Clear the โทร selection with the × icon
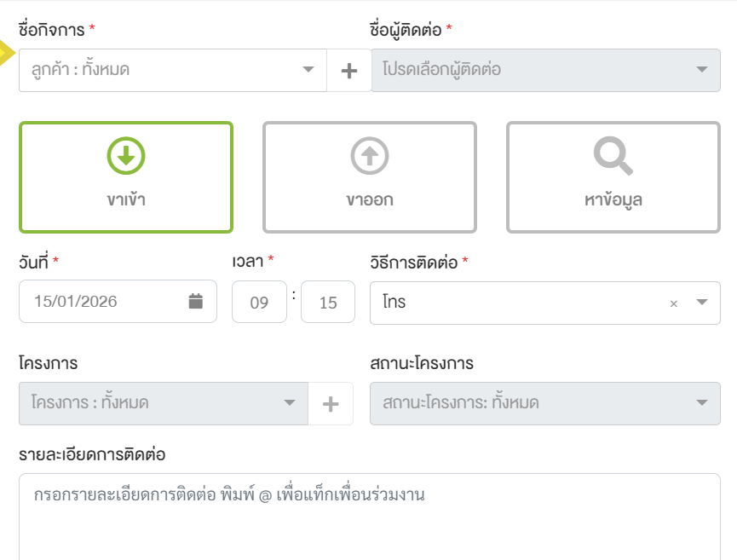This screenshot has height=560, width=737. (x=672, y=302)
